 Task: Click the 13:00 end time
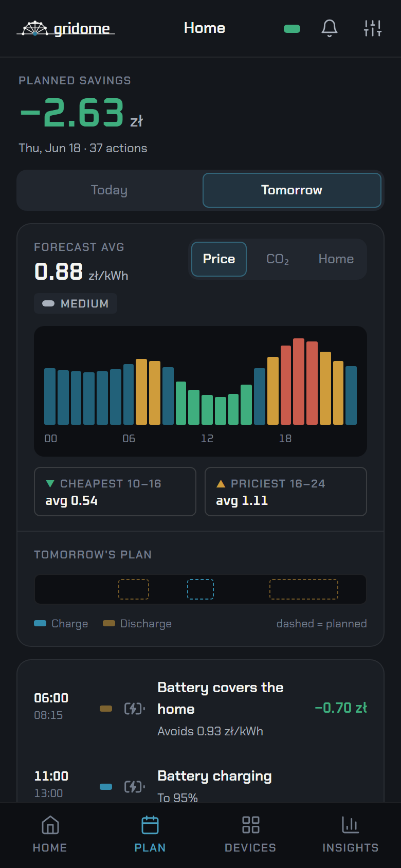(x=48, y=793)
